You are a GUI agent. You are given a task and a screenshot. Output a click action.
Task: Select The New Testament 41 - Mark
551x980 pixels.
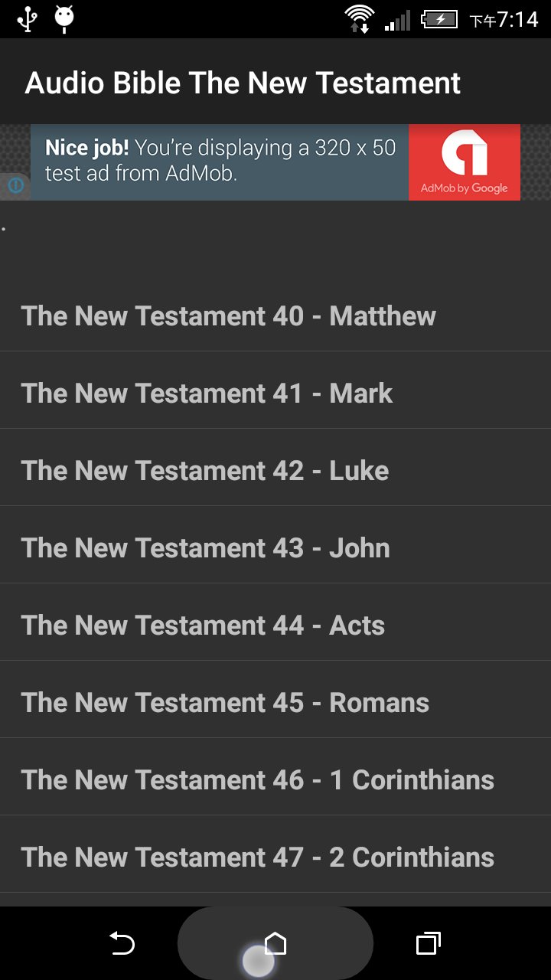coord(207,394)
